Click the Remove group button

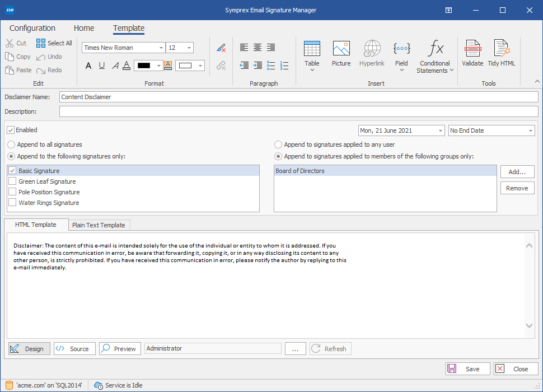[x=517, y=188]
